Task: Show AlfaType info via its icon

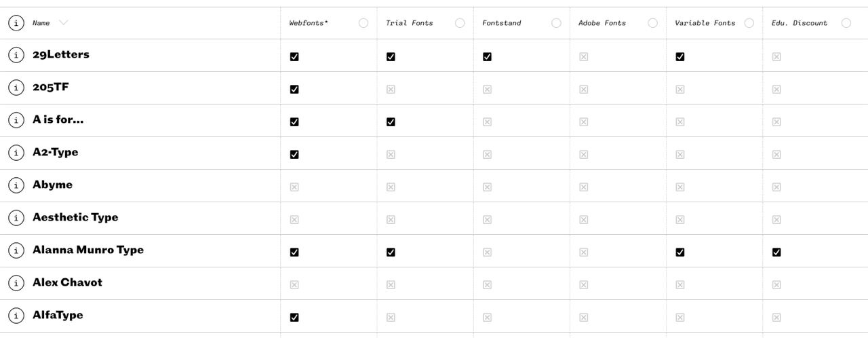Action: coord(16,316)
